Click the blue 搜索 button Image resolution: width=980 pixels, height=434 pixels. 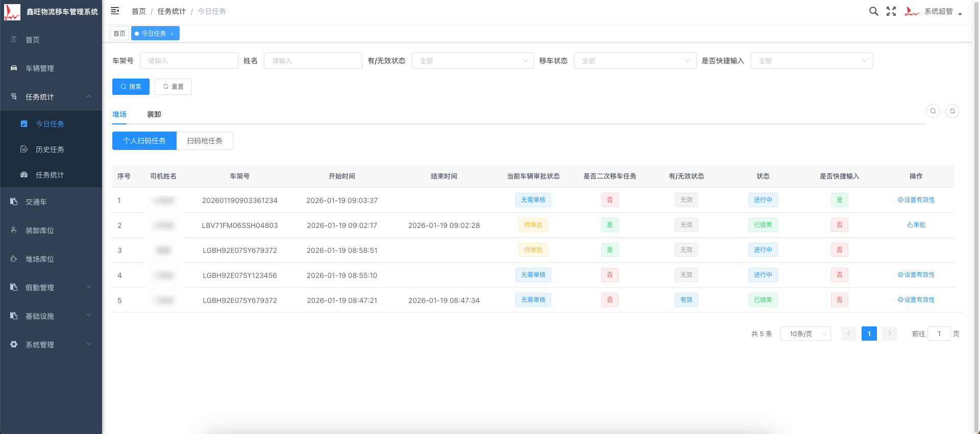(x=131, y=87)
